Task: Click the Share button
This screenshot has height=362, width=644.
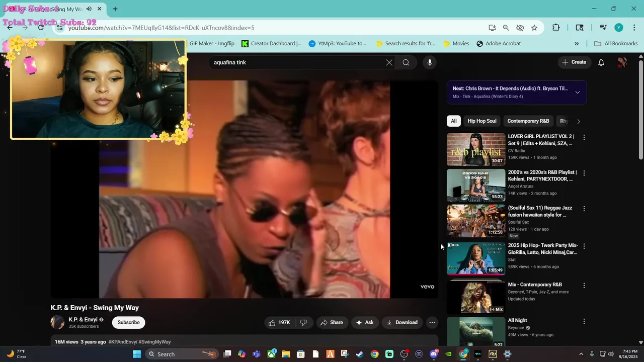Action: pos(332,322)
